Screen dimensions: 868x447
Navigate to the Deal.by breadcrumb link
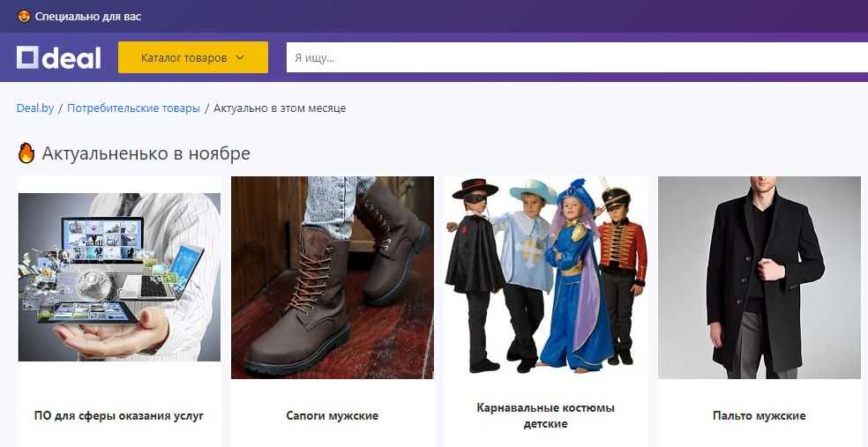pos(35,108)
